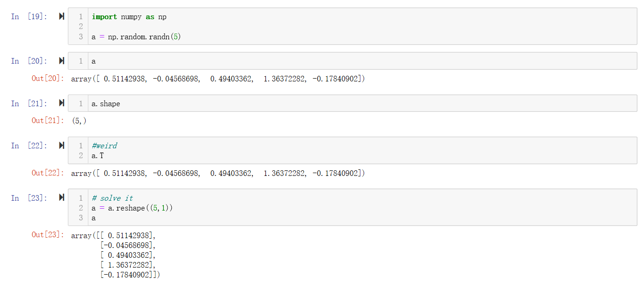Screen dimensions: 644x284
Task: Click into the import numpy code cell
Action: point(360,26)
